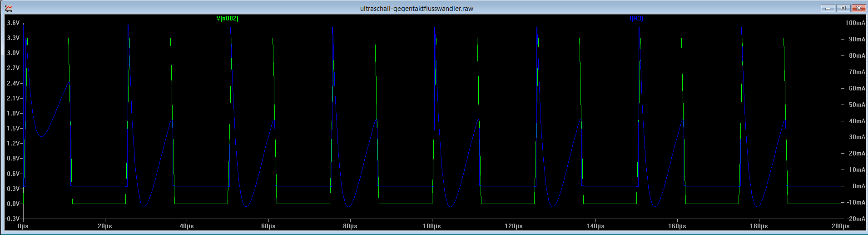Click the 0µs time axis label
The width and height of the screenshot is (868, 235).
click(x=23, y=226)
